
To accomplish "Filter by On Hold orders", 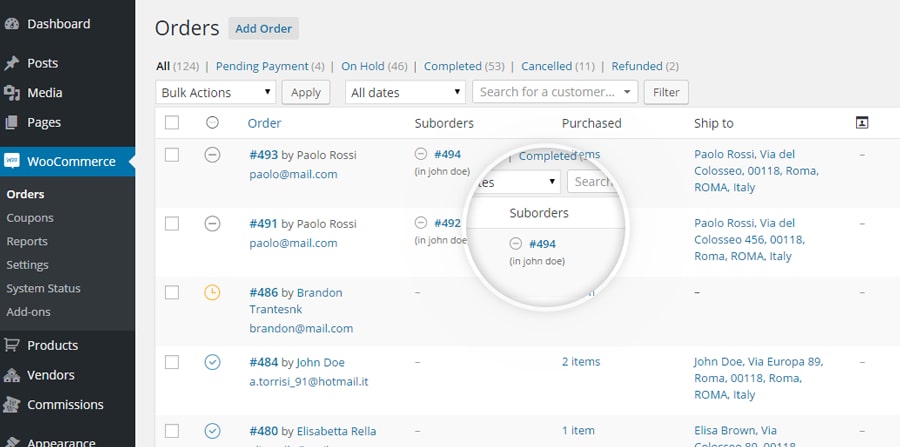I will 363,67.
